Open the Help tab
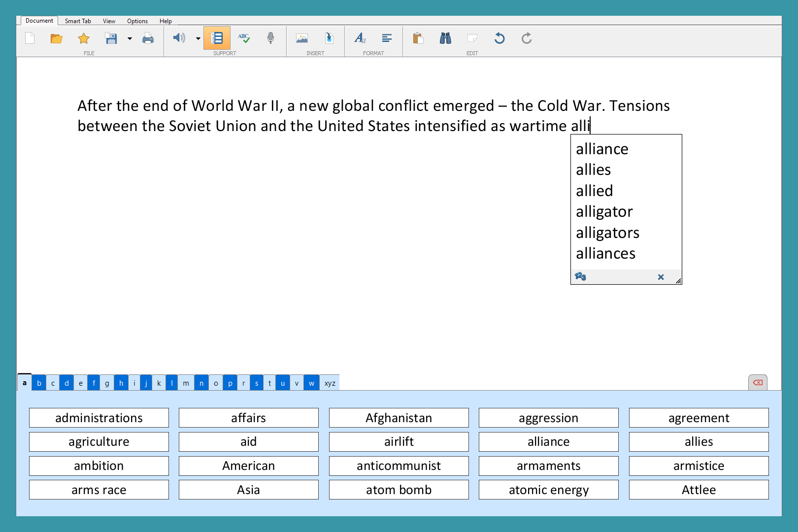This screenshot has width=798, height=532. click(166, 21)
